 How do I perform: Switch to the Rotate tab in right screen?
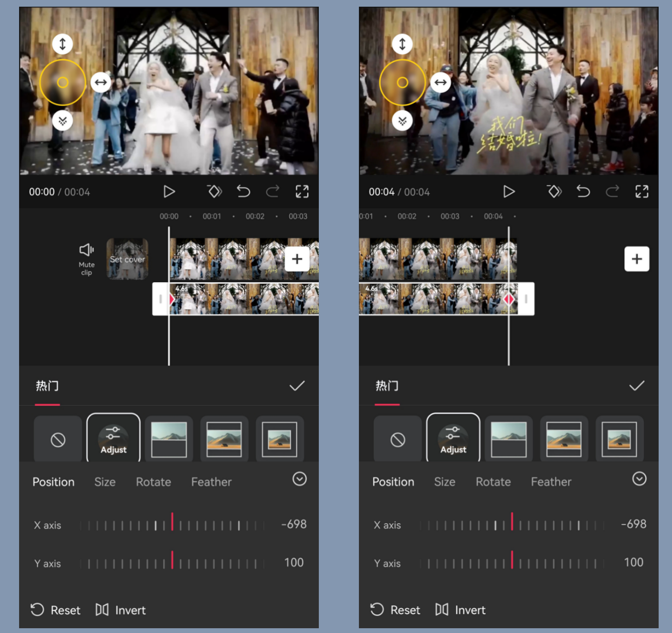(493, 482)
